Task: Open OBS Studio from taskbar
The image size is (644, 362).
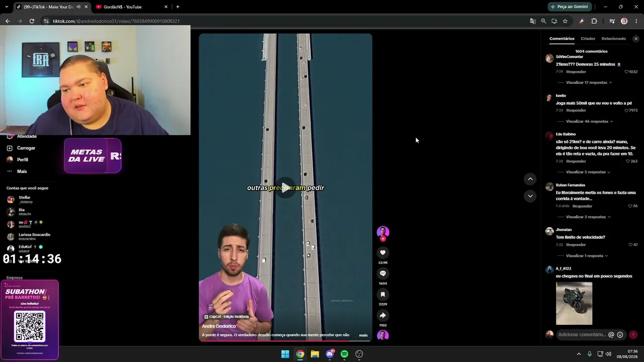Action: tap(359, 354)
